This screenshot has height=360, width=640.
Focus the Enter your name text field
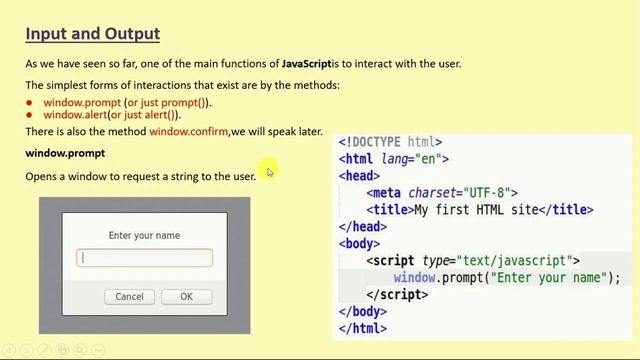(x=144, y=258)
